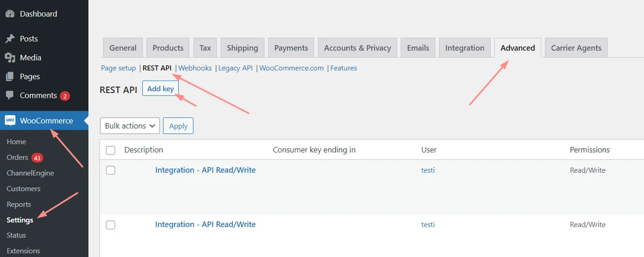Open the REST API sub-link
644x257 pixels.
[x=157, y=68]
